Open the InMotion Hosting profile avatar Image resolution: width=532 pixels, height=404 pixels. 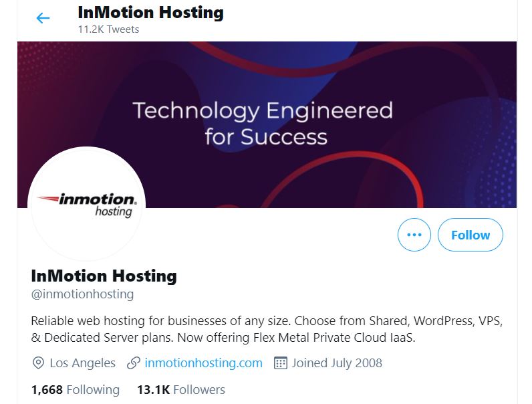(86, 203)
